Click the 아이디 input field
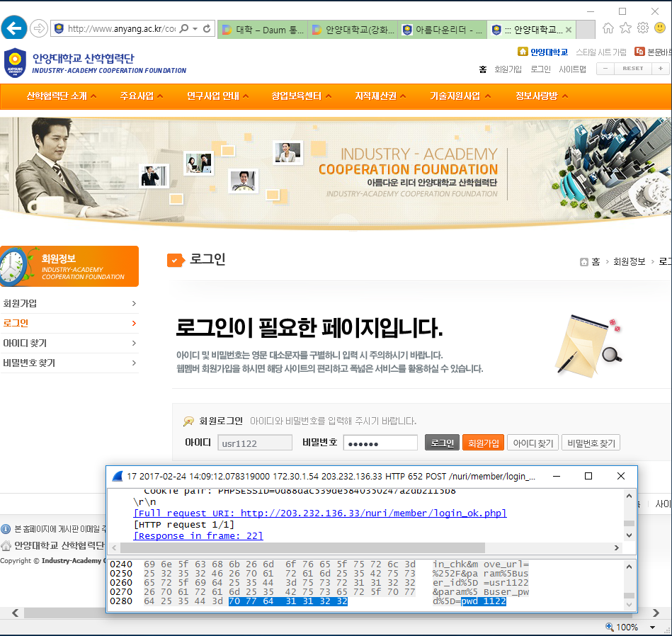672x636 pixels. pyautogui.click(x=255, y=443)
